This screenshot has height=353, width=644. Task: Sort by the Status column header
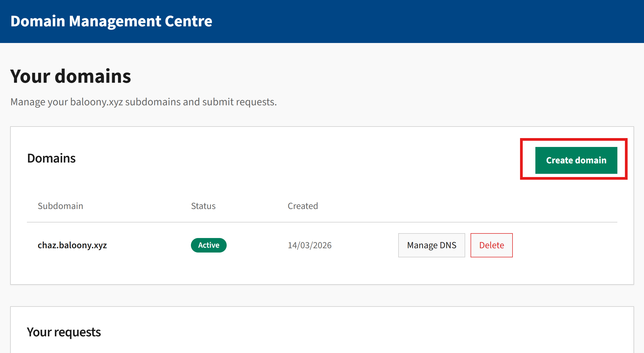coord(203,206)
